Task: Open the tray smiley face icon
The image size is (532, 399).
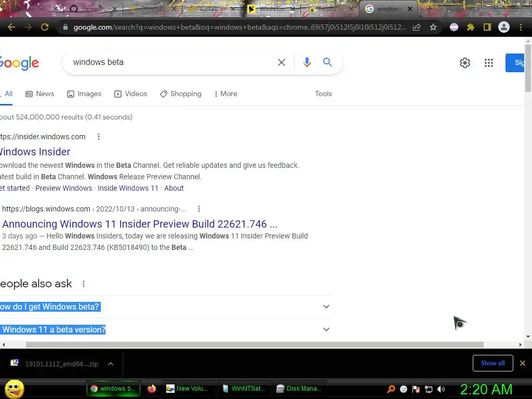Action: point(403,389)
